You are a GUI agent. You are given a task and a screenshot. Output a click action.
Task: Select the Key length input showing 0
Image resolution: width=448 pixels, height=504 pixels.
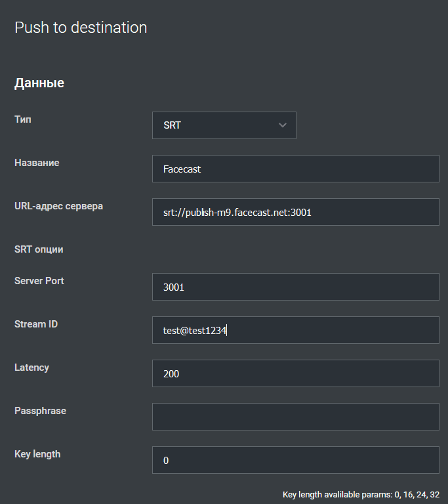click(296, 460)
